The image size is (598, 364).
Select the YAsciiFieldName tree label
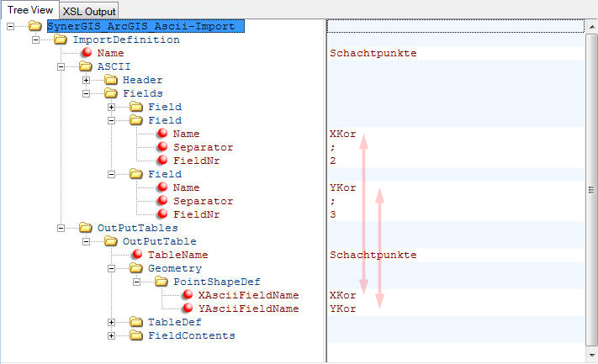(x=248, y=309)
